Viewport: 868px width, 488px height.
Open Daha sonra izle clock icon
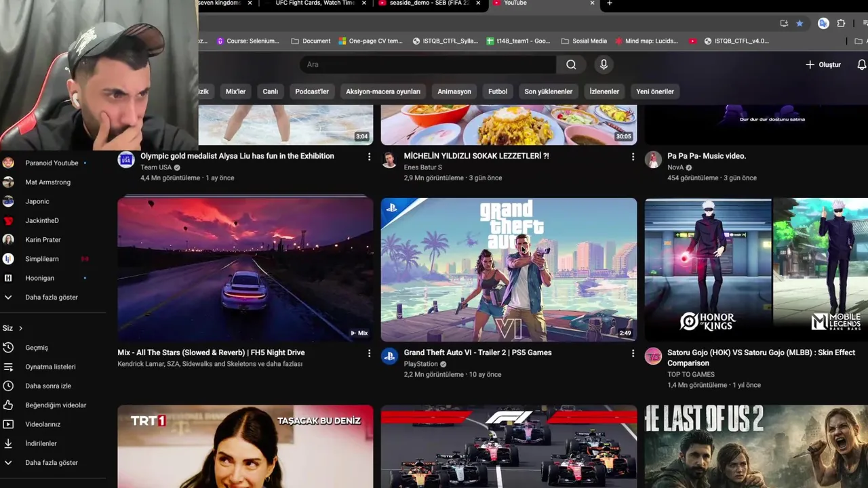[8, 386]
